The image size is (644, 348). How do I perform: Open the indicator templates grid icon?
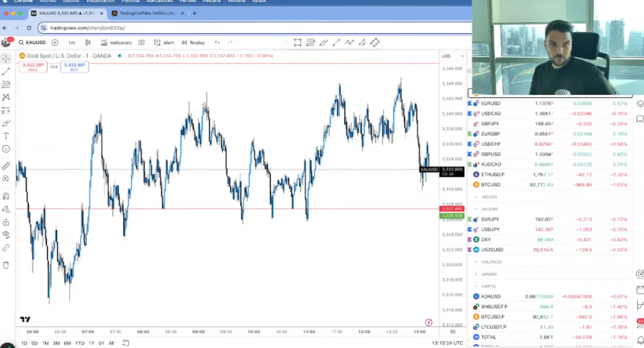[142, 42]
